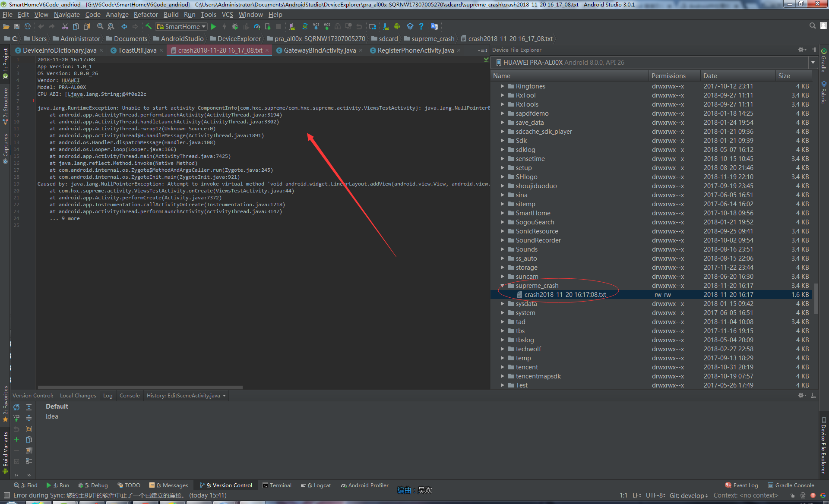Switch to ToastUtil.java tab
The width and height of the screenshot is (829, 504).
point(137,50)
